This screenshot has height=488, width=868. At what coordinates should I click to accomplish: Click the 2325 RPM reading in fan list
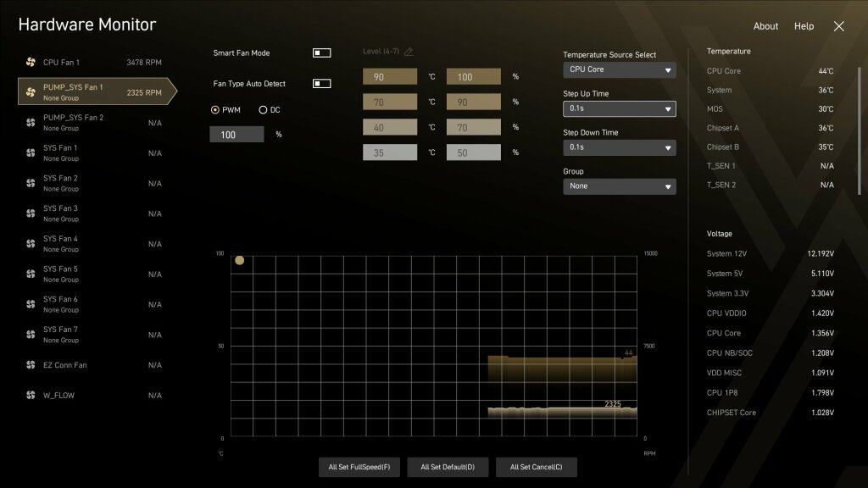144,92
